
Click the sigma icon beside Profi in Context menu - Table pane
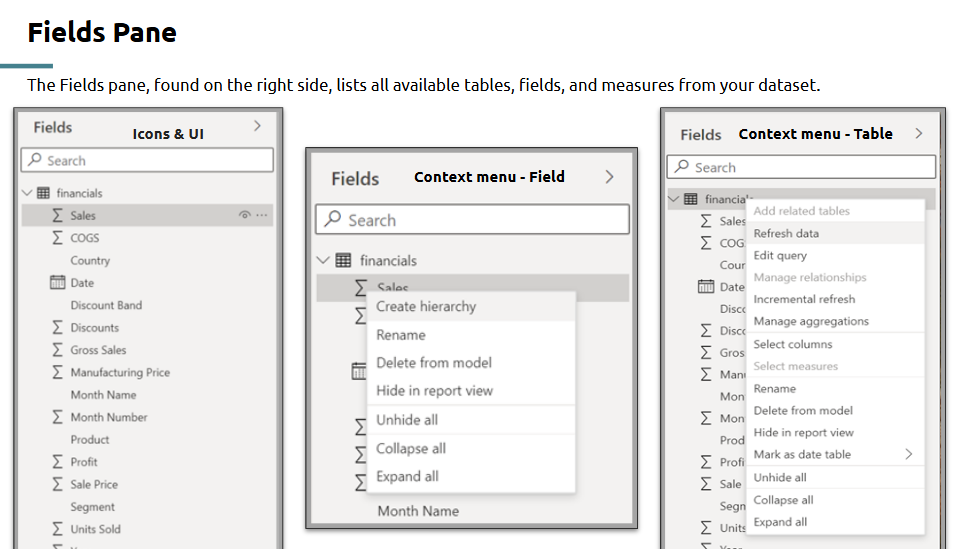pyautogui.click(x=706, y=462)
